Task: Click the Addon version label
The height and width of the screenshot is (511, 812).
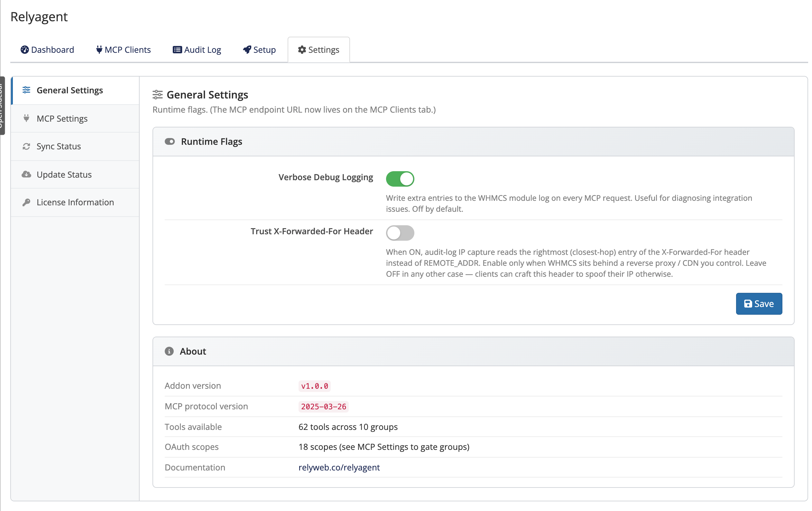Action: point(193,386)
